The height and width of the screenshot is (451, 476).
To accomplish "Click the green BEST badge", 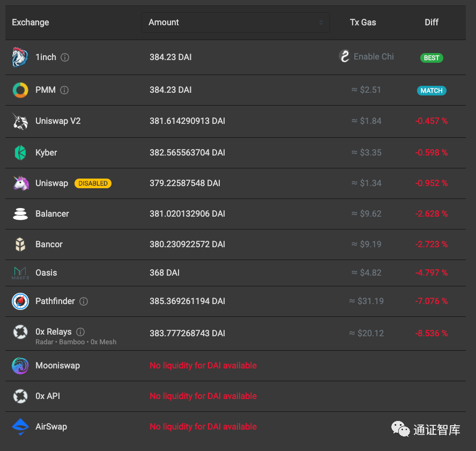I will [x=432, y=58].
